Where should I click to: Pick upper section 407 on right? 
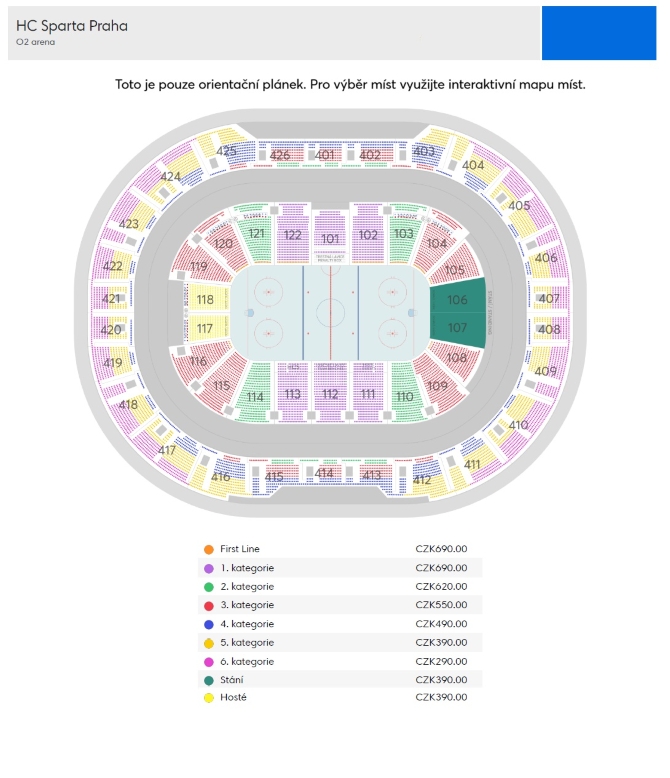(549, 299)
